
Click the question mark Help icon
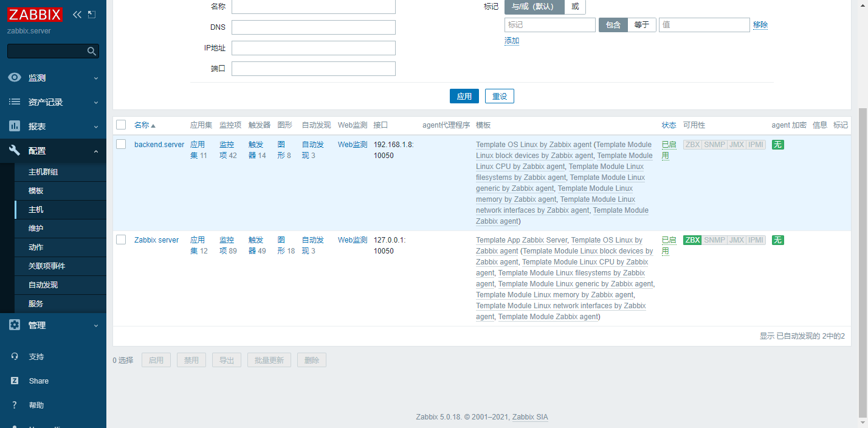coord(15,405)
